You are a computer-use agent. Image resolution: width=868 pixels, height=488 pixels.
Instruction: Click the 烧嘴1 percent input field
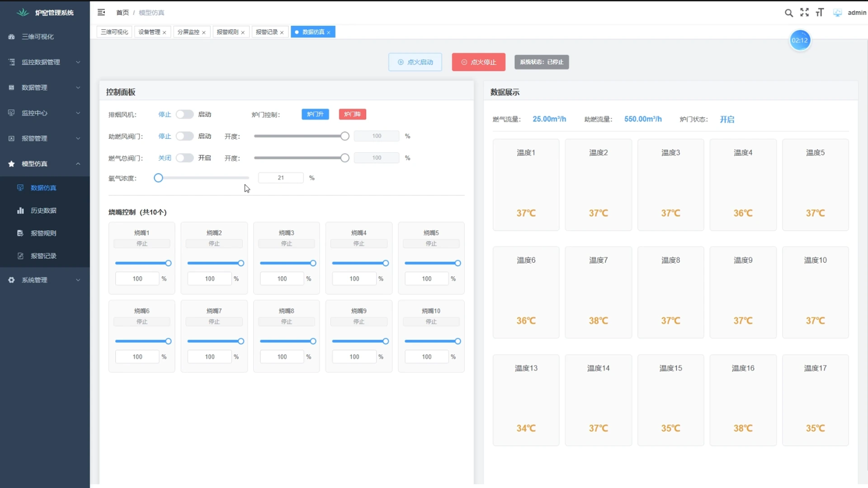point(137,279)
